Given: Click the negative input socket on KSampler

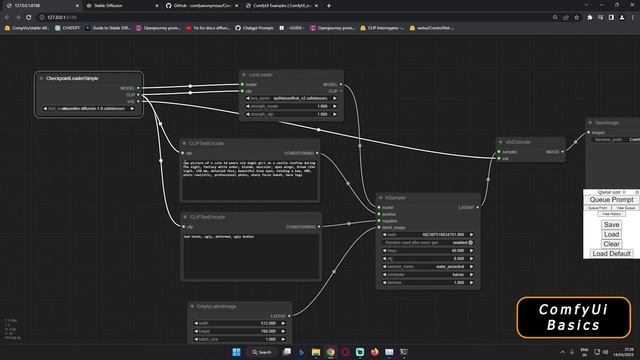Looking at the screenshot, I should 379,221.
